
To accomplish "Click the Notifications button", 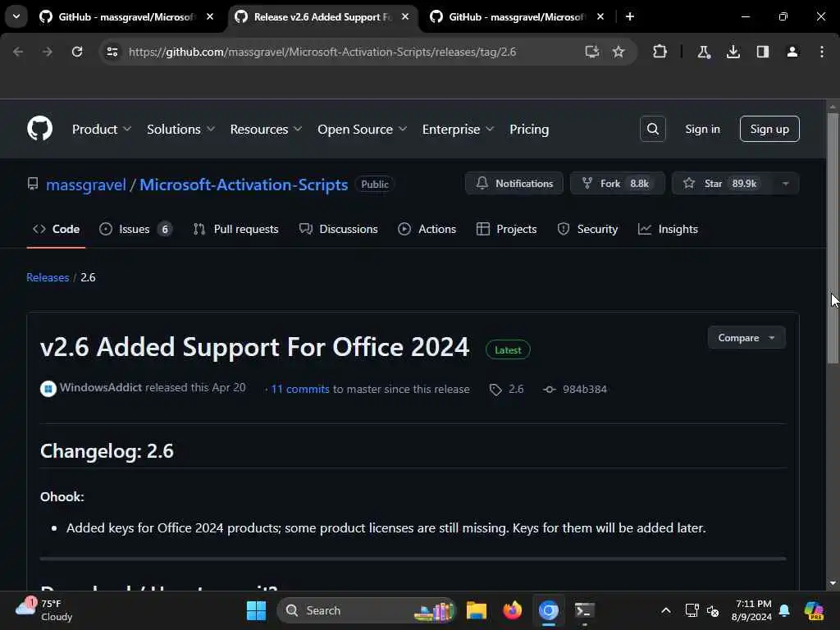I will pos(514,183).
